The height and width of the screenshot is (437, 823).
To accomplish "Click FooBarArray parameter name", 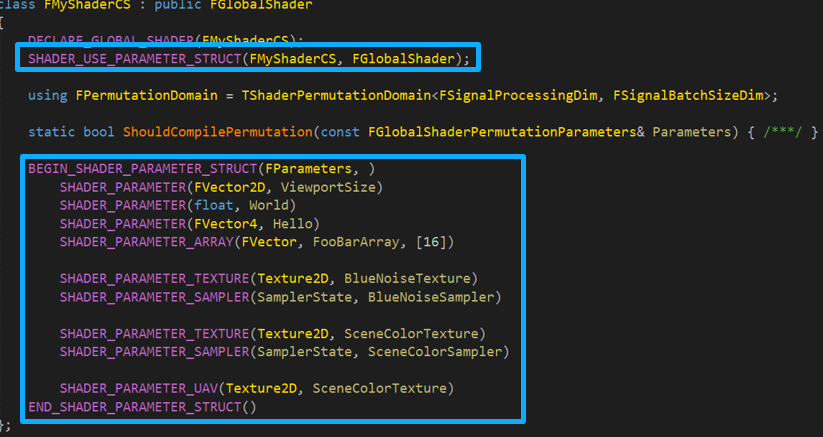I will [355, 242].
